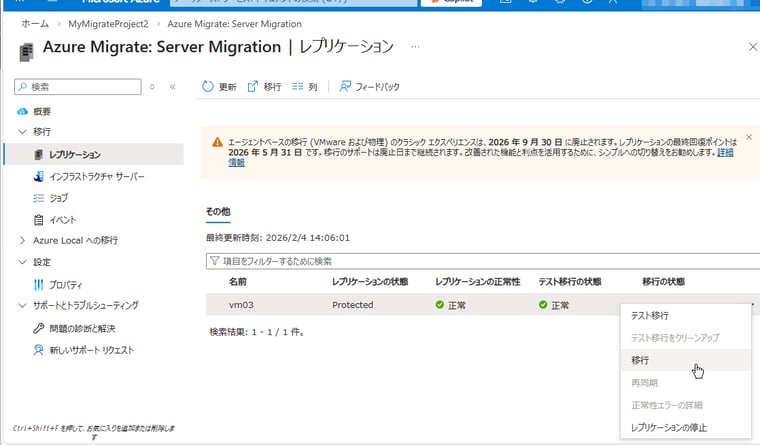Viewport: 760px width, 445px height.
Task: Open フィードバック feedback toolbar icon
Action: (x=345, y=86)
